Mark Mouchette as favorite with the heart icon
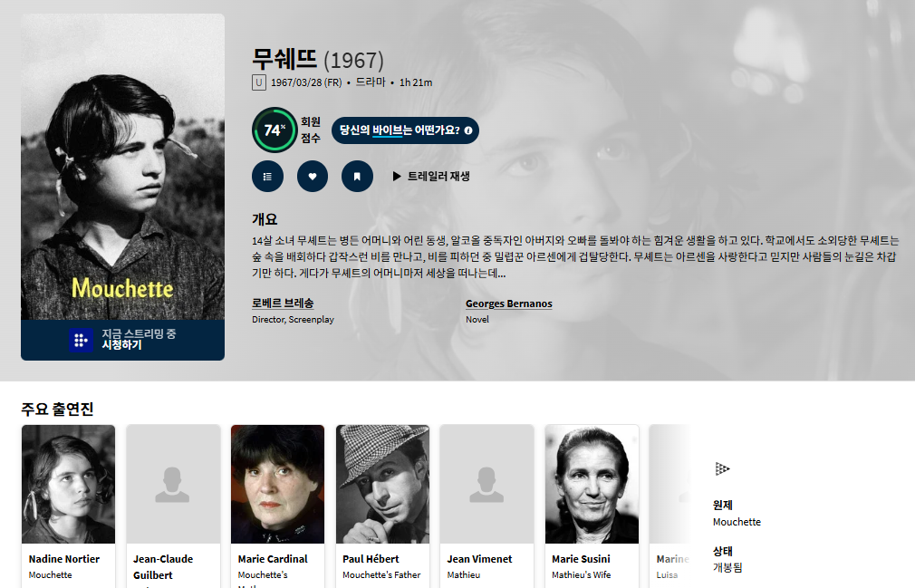The height and width of the screenshot is (588, 915). pyautogui.click(x=313, y=176)
